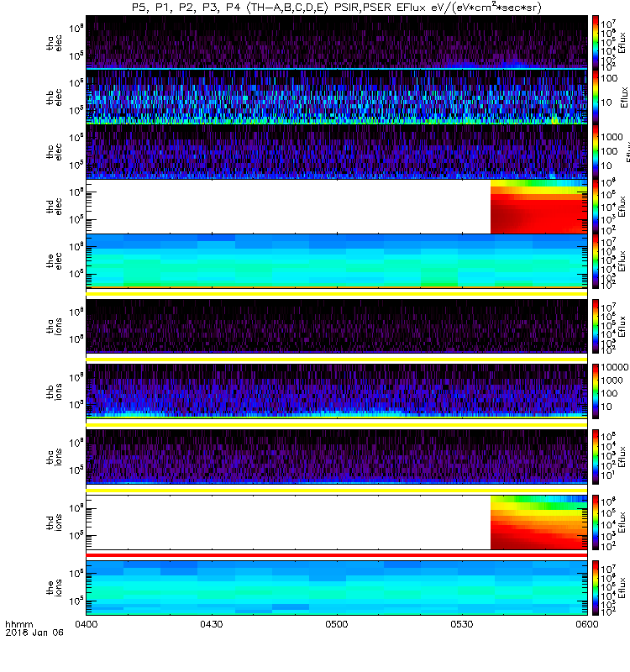Click the '10' tick on thb ions color bar

606,407
